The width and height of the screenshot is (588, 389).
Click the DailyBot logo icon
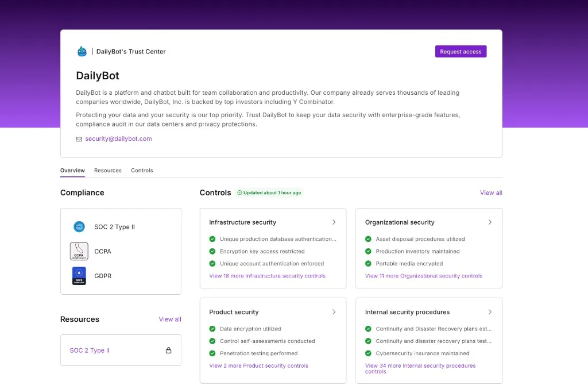coord(82,51)
